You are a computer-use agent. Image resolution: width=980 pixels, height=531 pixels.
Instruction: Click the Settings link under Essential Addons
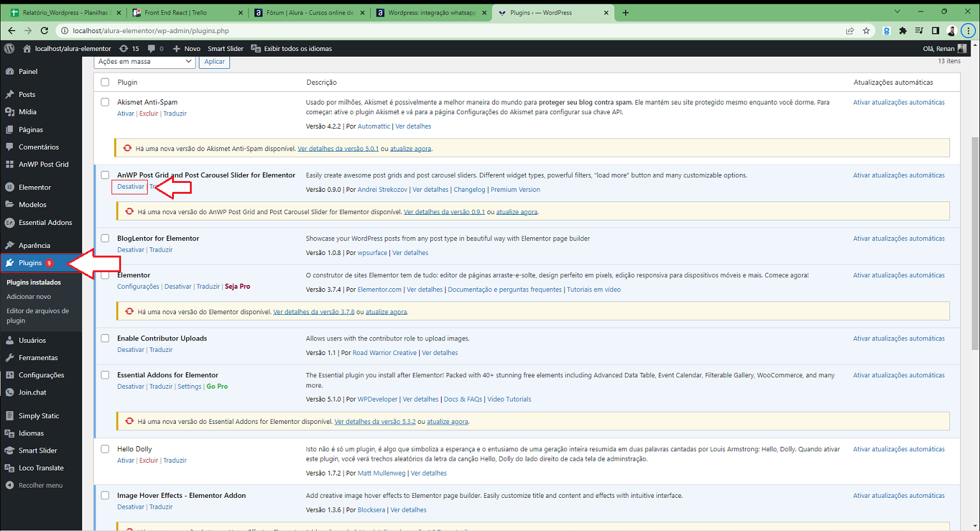pyautogui.click(x=189, y=386)
